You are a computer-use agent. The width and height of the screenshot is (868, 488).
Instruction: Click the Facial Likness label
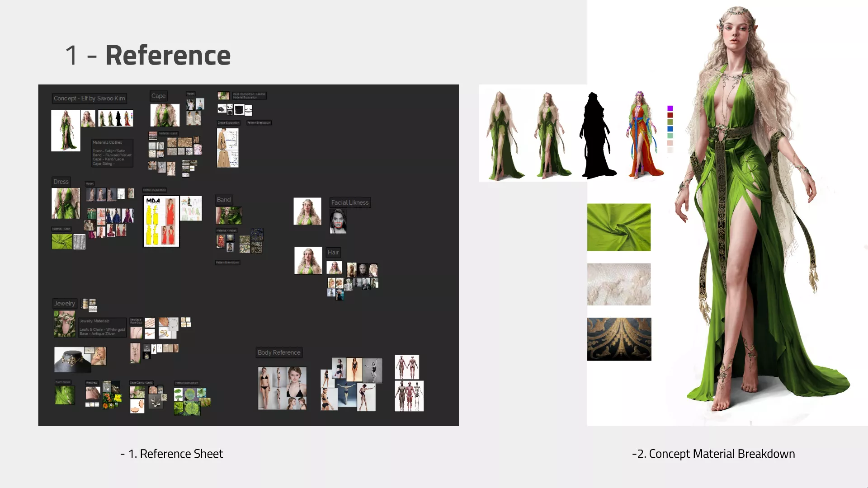[349, 202]
